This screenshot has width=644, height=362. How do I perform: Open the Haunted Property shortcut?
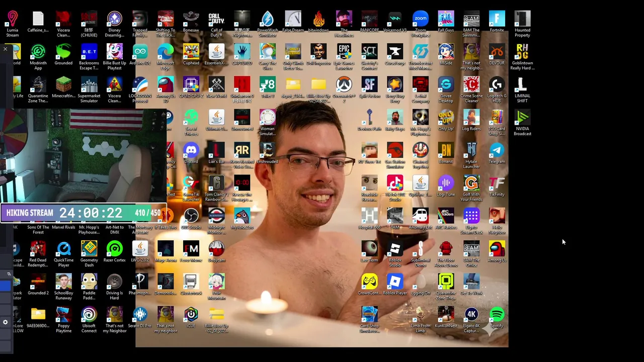[x=522, y=24]
